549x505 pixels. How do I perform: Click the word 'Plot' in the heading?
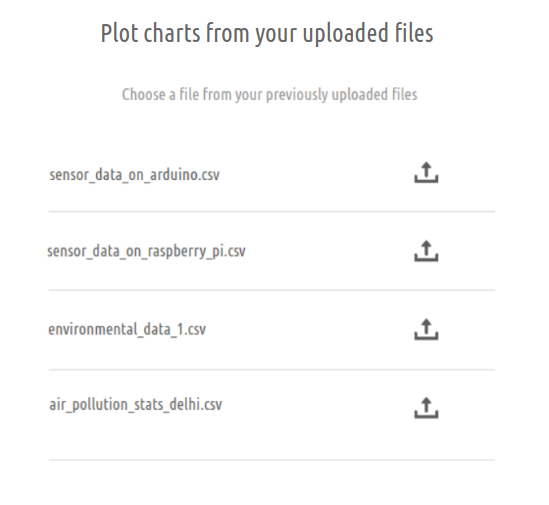pos(119,33)
